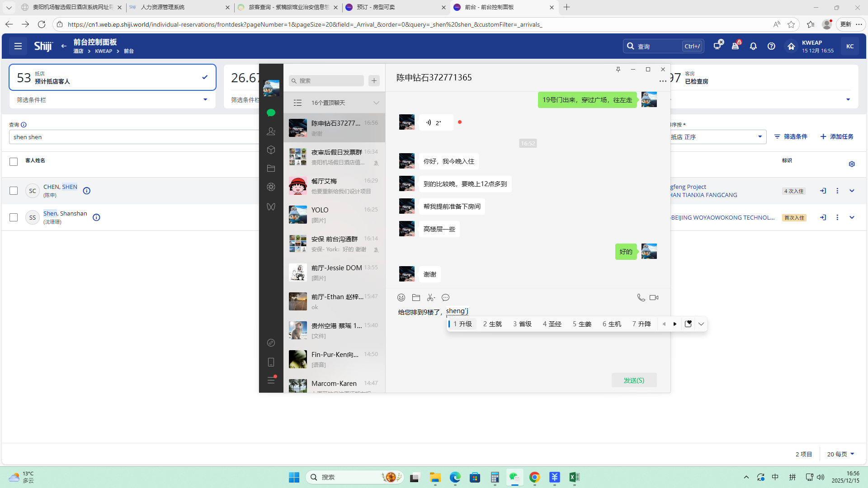Click the 发送(S) send button
This screenshot has height=488, width=868.
634,380
